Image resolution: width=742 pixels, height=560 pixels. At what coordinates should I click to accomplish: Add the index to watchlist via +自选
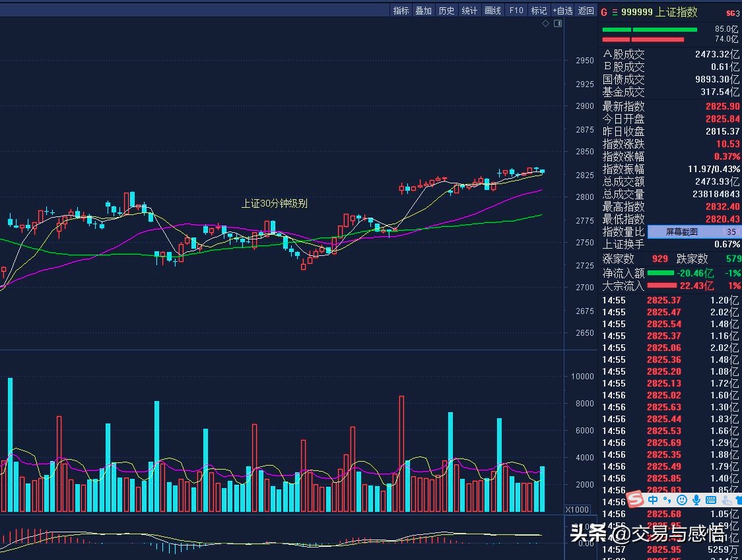click(562, 11)
